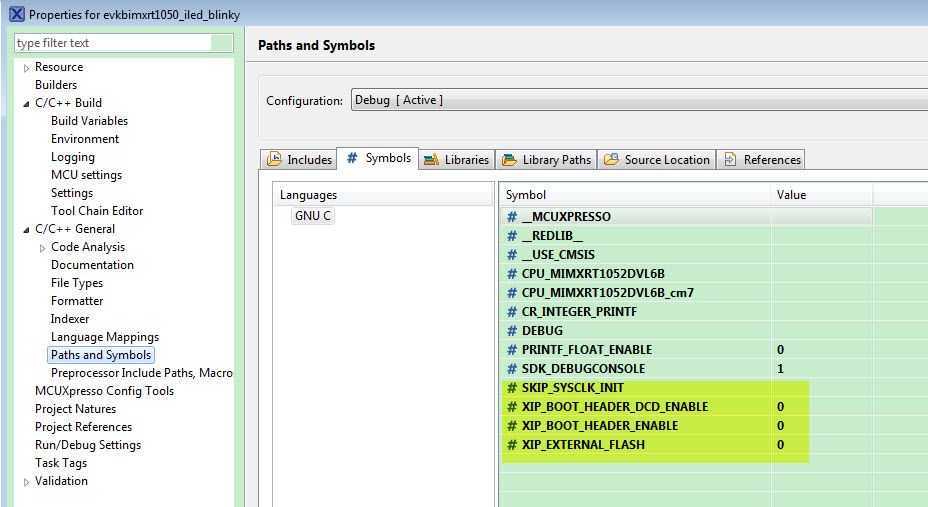Select Documentation tree item
The width and height of the screenshot is (928, 507).
(x=92, y=264)
